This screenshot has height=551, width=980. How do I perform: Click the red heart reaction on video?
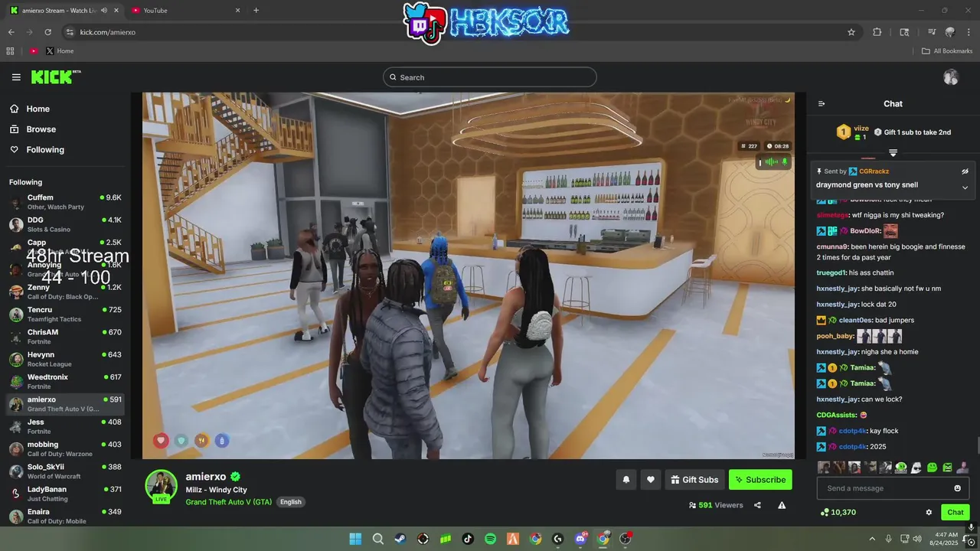161,440
